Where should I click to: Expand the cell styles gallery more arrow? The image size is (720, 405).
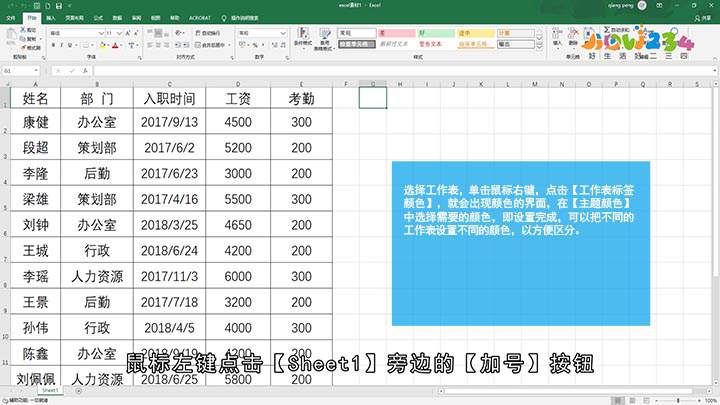[x=540, y=46]
